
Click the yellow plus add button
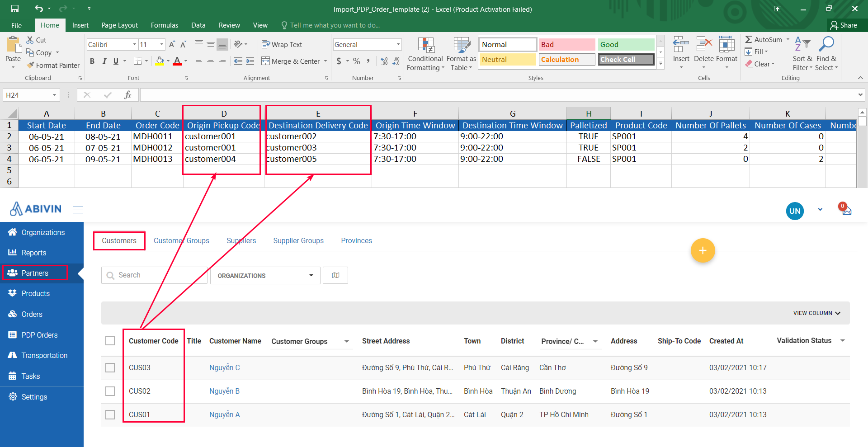pos(703,250)
